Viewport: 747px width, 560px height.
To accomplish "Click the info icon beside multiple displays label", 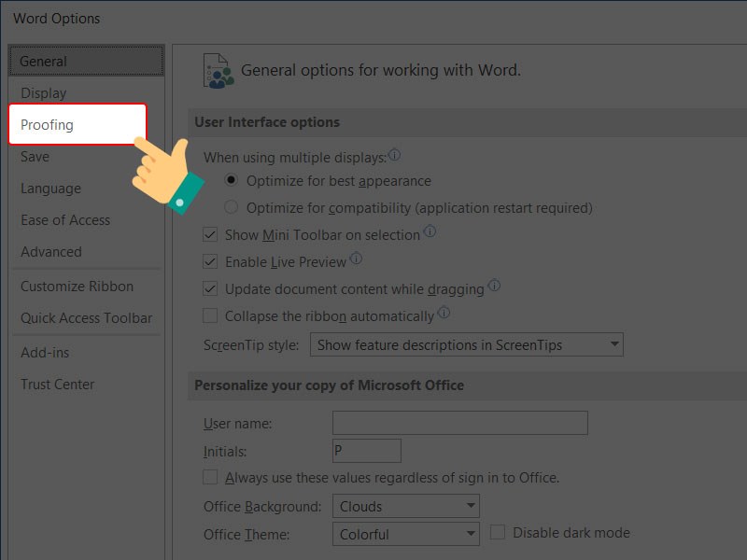I will pos(394,156).
